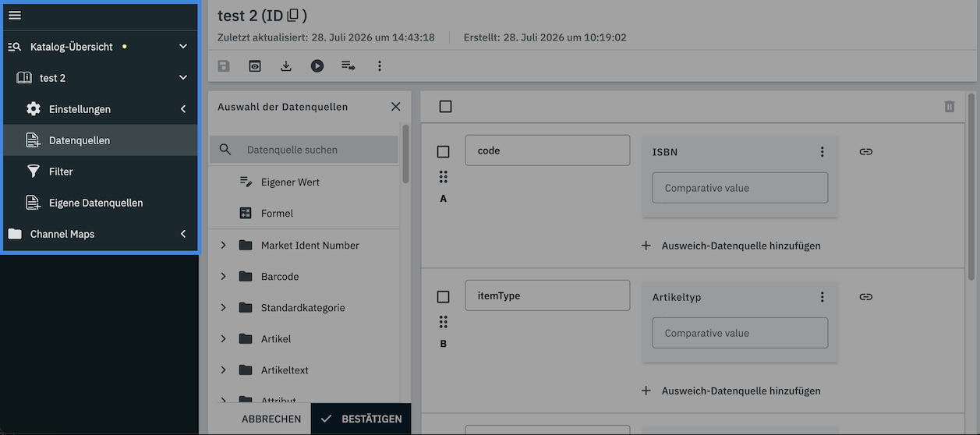Select the test 2 catalog in sidebar
Screen dimensions: 980x435
(x=101, y=78)
